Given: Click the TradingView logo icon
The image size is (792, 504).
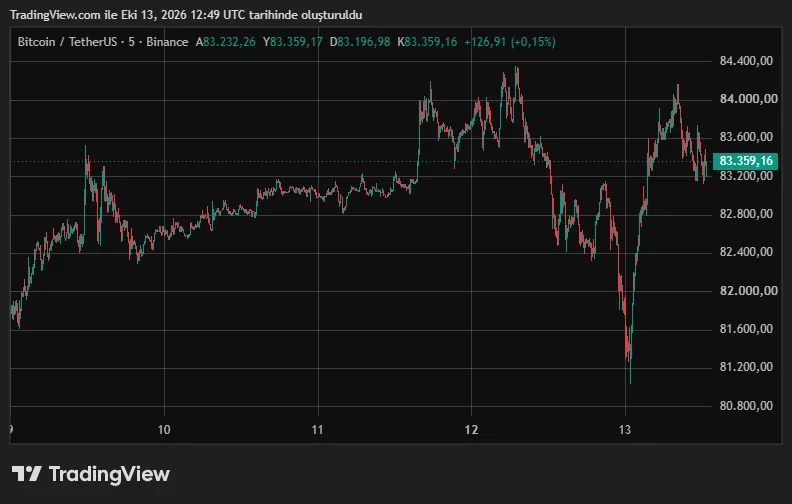Looking at the screenshot, I should pyautogui.click(x=26, y=474).
